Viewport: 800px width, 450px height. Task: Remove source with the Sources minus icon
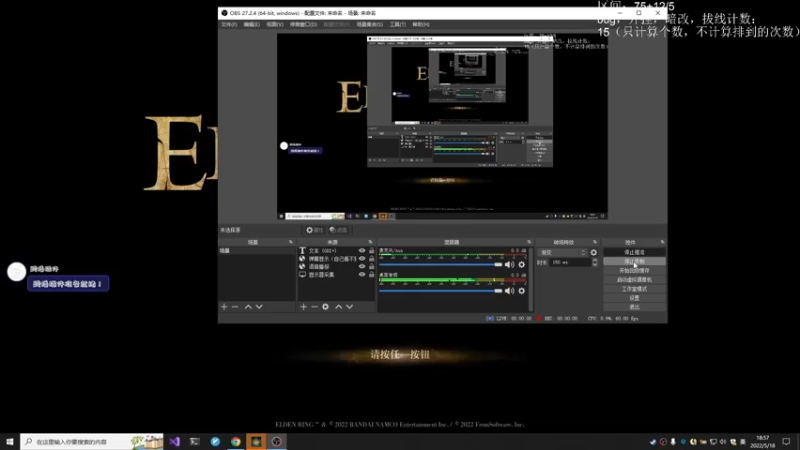click(x=314, y=307)
